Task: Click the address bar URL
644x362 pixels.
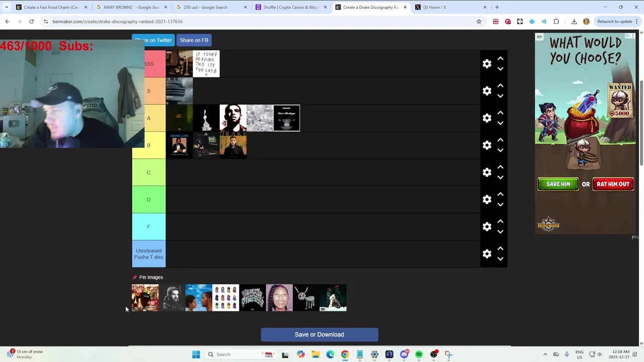Action: (x=118, y=22)
